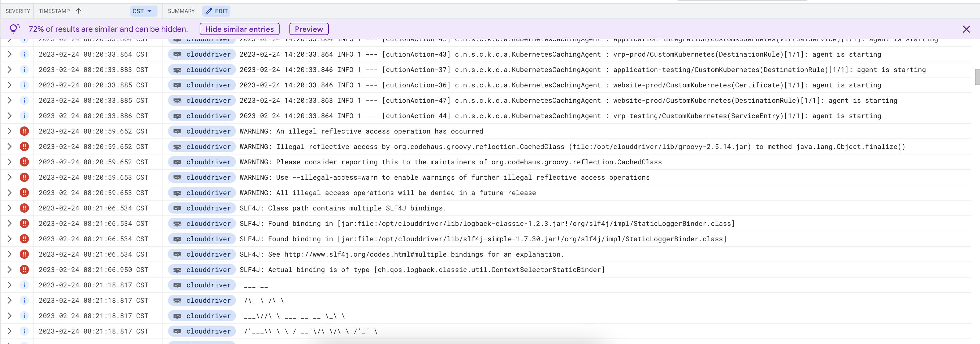Click the Hide similar entries button
This screenshot has width=980, height=344.
click(239, 29)
